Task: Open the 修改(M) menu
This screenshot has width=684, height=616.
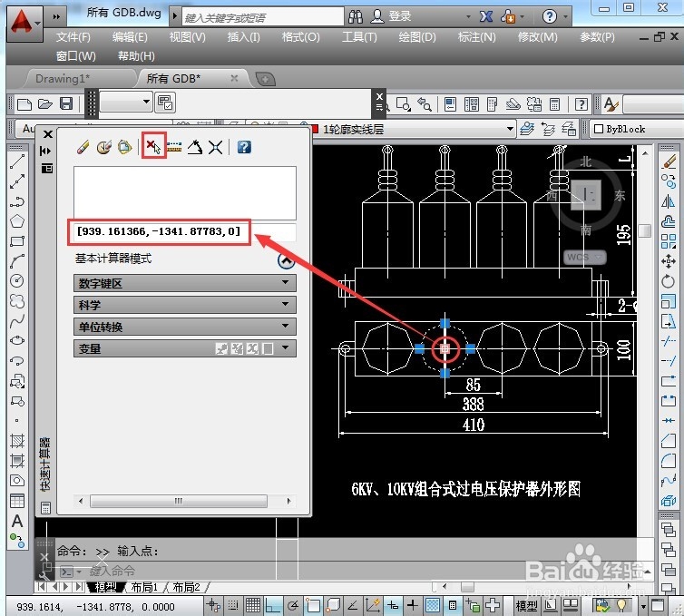Action: click(x=537, y=37)
